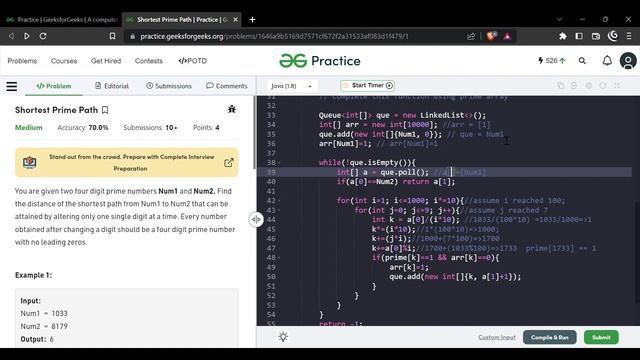
Task: Toggle fullscreen editor mode
Action: [x=617, y=86]
